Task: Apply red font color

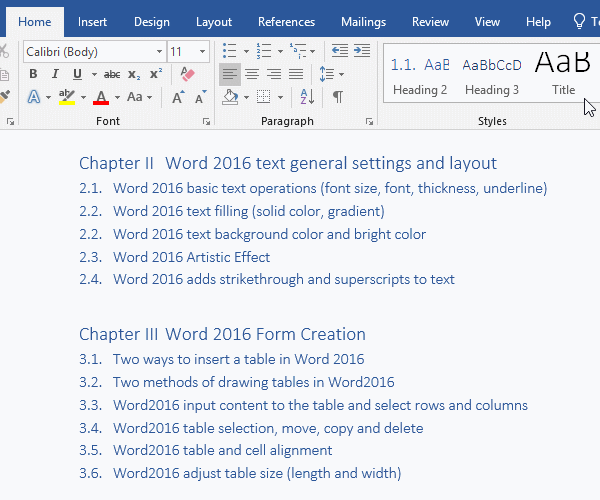Action: [x=101, y=97]
